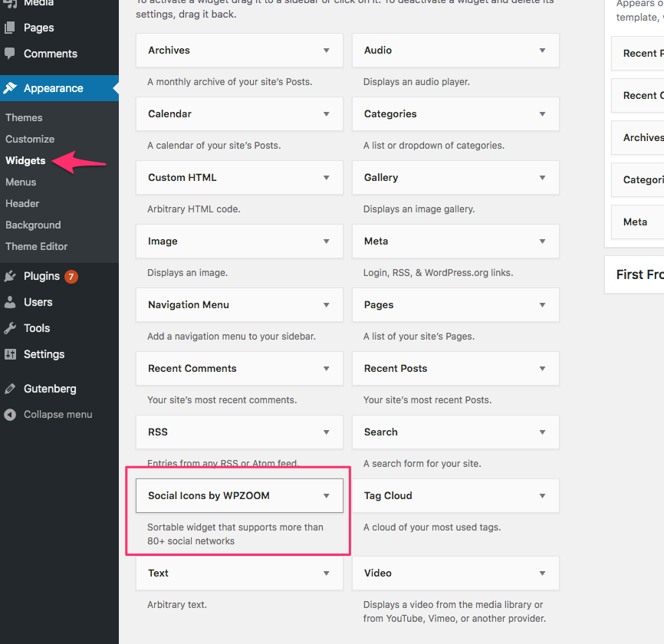The image size is (664, 644).
Task: Select the Widgets submenu item
Action: point(25,161)
